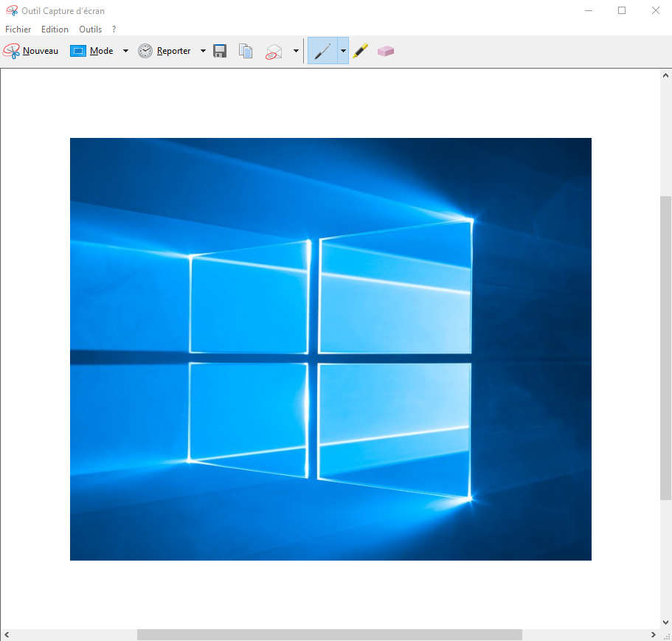Open the Fichier menu

[18, 30]
